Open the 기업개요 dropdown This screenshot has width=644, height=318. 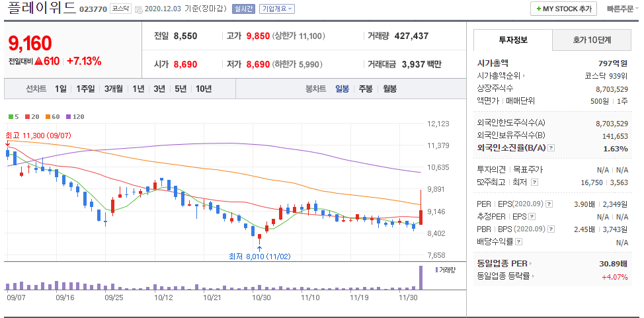pyautogui.click(x=277, y=9)
